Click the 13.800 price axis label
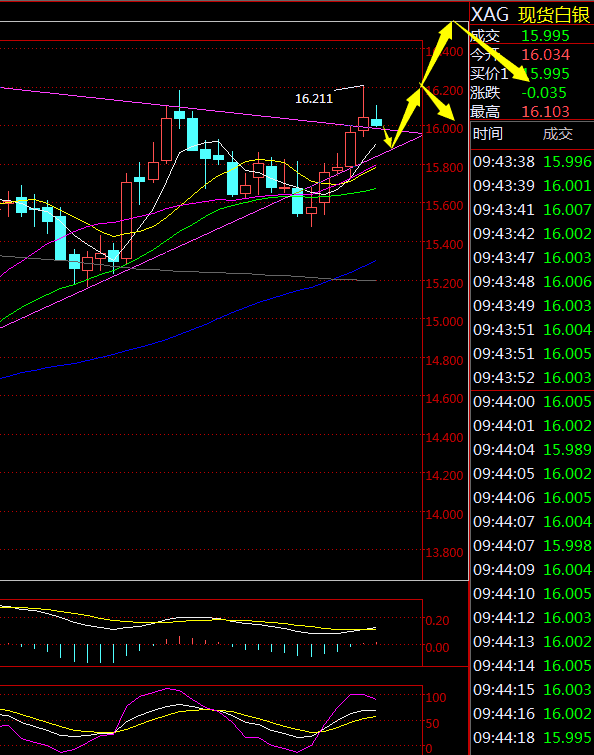This screenshot has height=755, width=594. tap(444, 553)
